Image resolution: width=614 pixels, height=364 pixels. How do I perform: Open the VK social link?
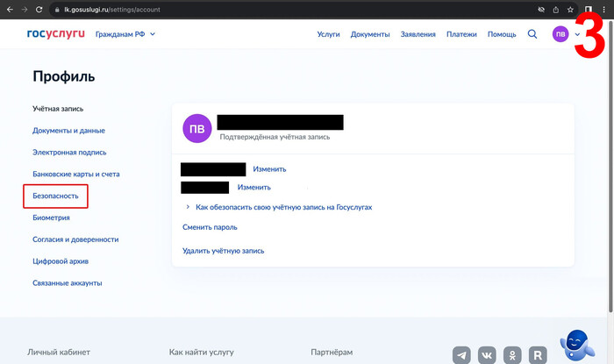click(487, 355)
